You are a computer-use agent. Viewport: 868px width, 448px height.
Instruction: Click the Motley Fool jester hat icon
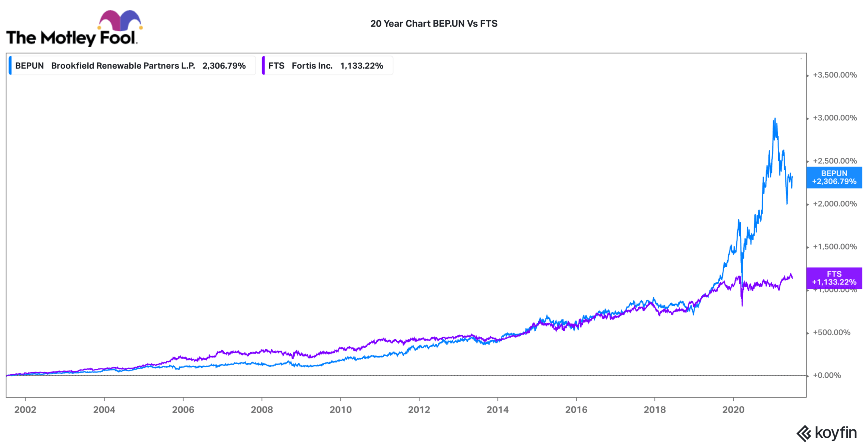point(120,20)
